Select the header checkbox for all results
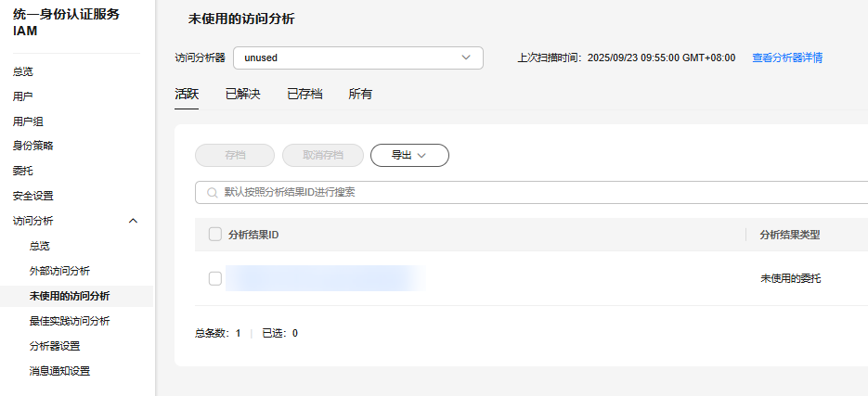 coord(215,235)
